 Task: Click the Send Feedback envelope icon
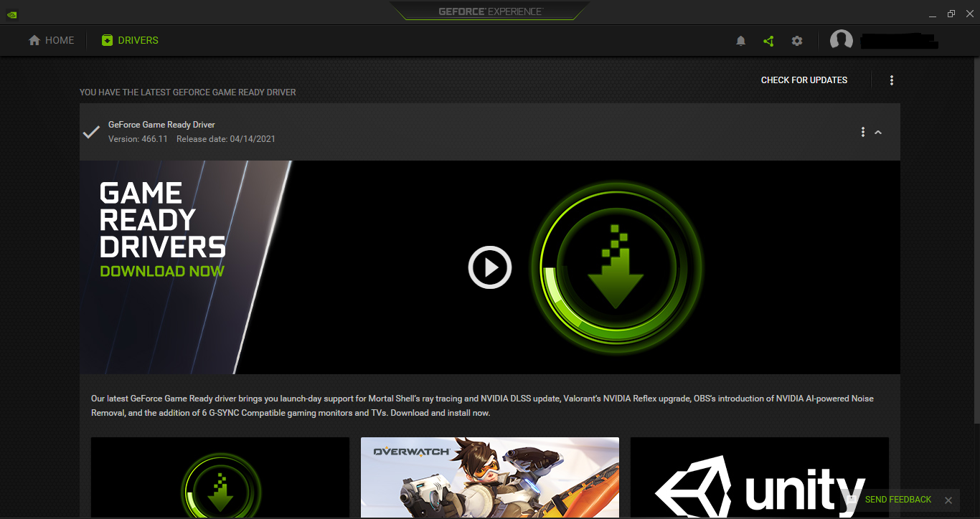(x=852, y=500)
